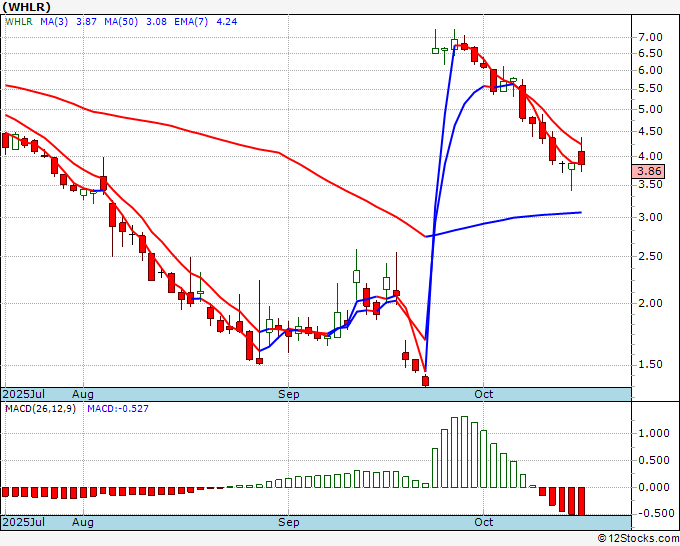Select the MA(3) indicator label

[x=54, y=21]
